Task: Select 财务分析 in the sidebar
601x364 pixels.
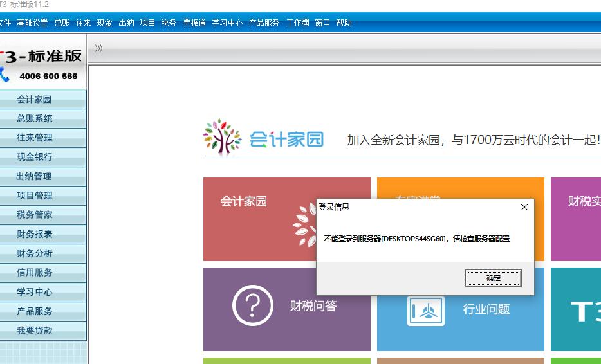Action: click(43, 253)
